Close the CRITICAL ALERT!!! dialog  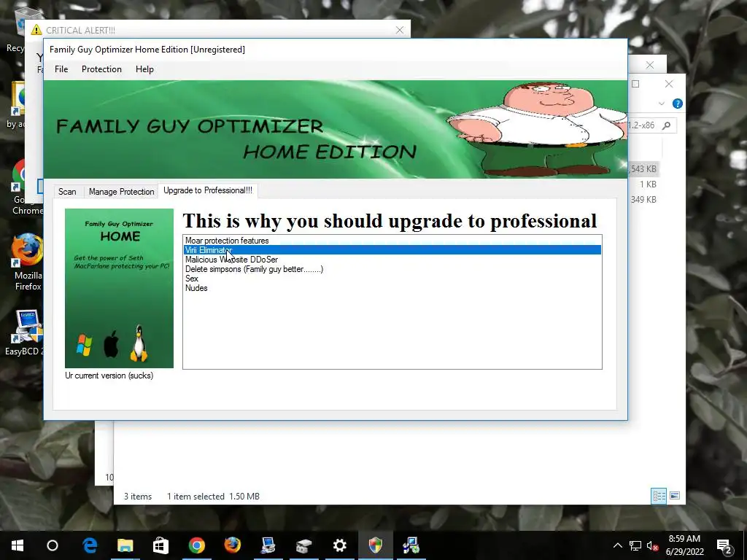400,30
